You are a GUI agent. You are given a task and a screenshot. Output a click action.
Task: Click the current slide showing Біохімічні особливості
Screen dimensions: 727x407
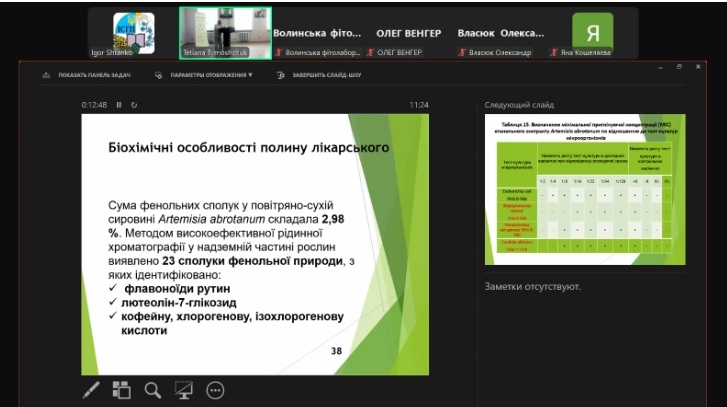(255, 243)
